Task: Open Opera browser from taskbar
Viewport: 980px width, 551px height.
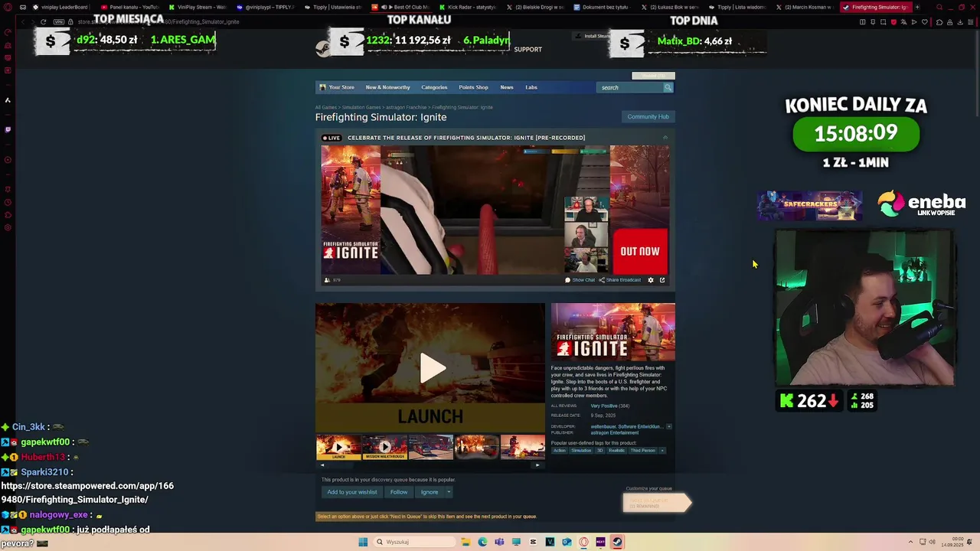Action: click(x=583, y=543)
